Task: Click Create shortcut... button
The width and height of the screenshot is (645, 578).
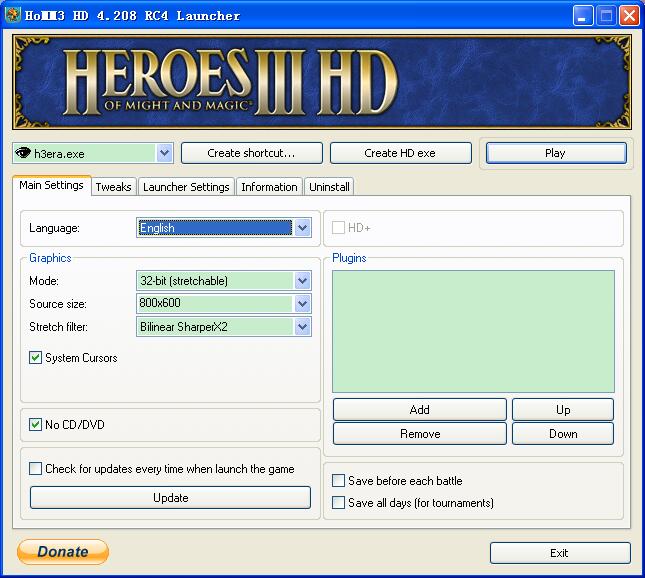Action: [251, 153]
